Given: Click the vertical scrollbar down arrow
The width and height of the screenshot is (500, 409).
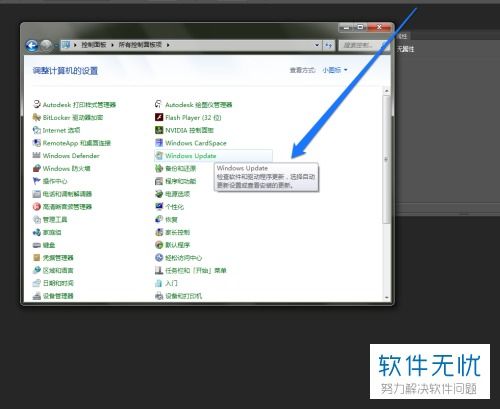Looking at the screenshot, I should click(387, 297).
